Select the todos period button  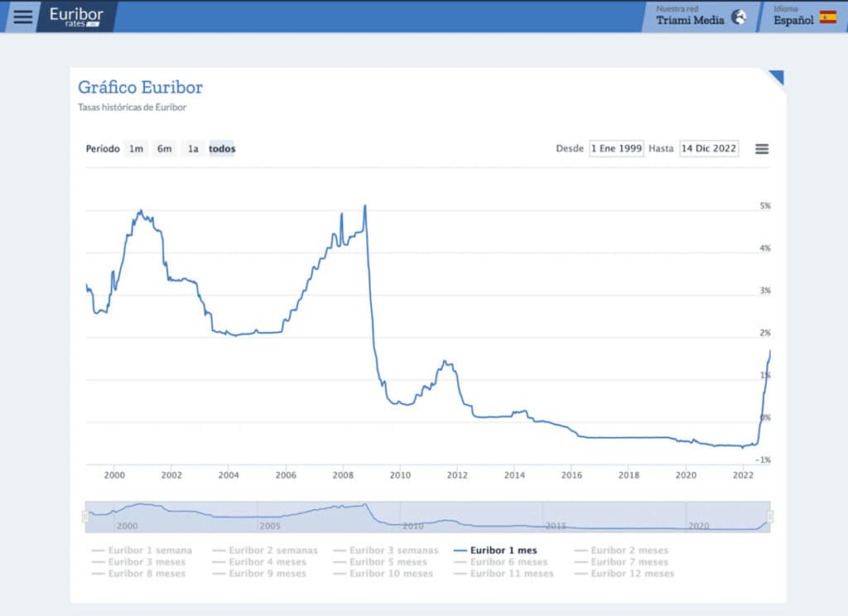pos(222,149)
